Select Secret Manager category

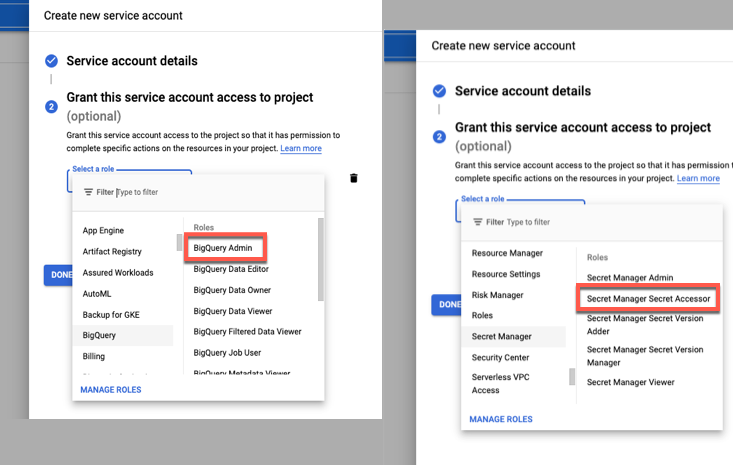[x=513, y=336]
